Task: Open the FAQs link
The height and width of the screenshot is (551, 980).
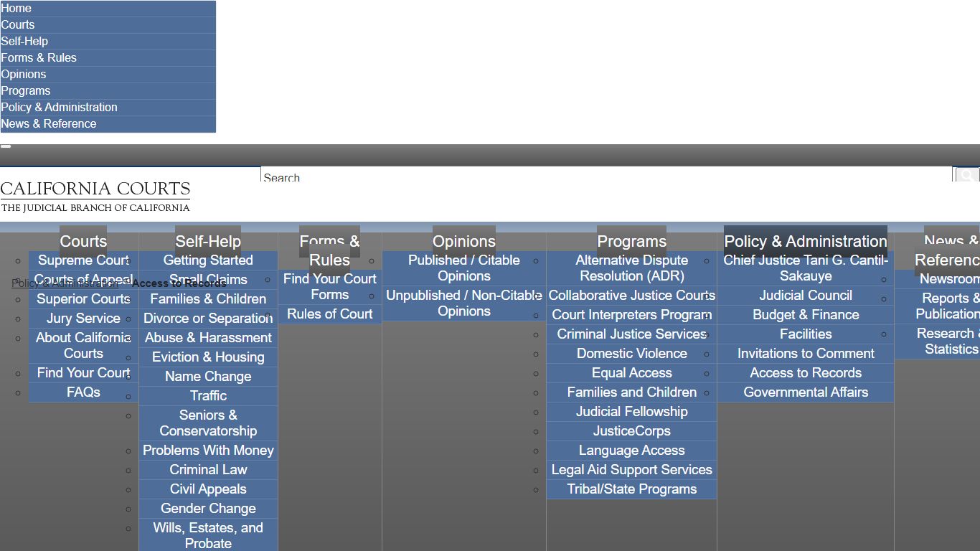Action: click(83, 392)
